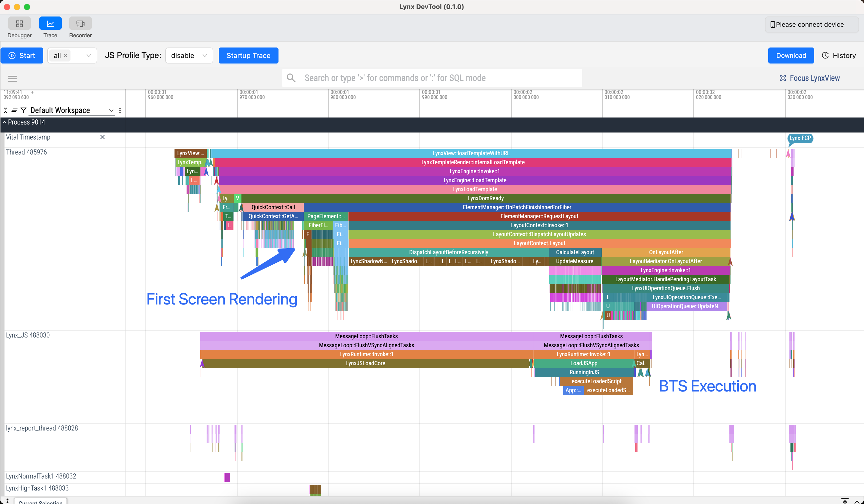Select LynxNormalTask1 488032 track label
The width and height of the screenshot is (864, 504).
41,476
